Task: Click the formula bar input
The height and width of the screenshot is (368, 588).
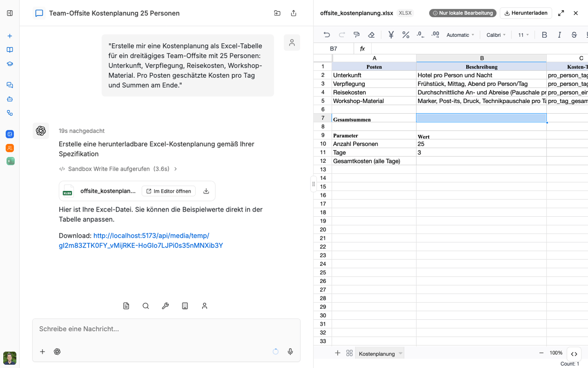Action: 480,48
